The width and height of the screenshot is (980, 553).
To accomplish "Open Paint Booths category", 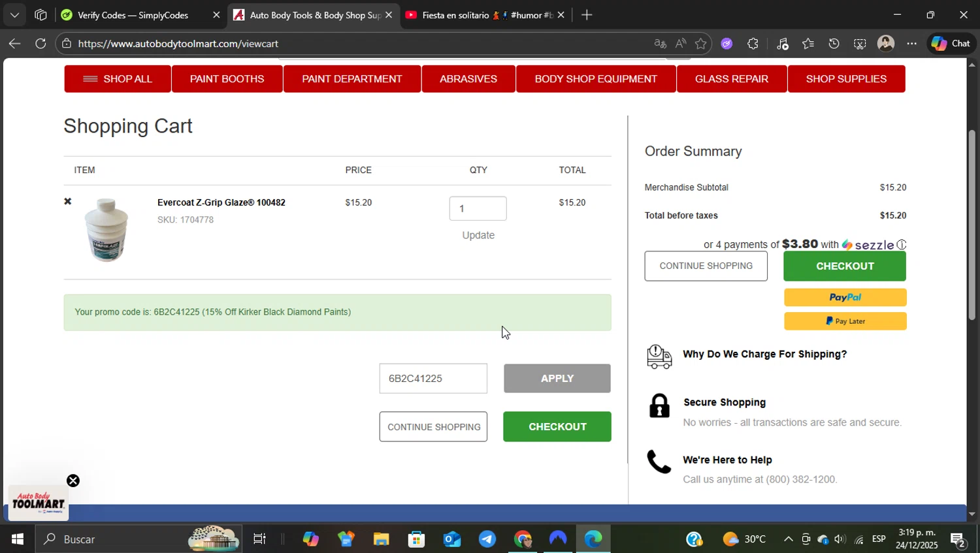I will (x=227, y=79).
